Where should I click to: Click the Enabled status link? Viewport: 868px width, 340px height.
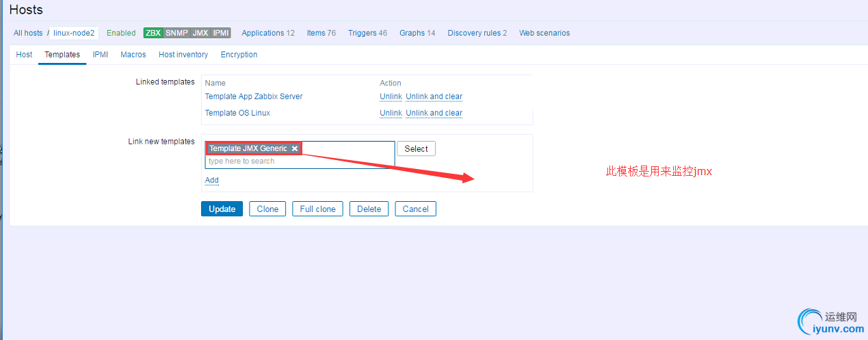point(121,33)
